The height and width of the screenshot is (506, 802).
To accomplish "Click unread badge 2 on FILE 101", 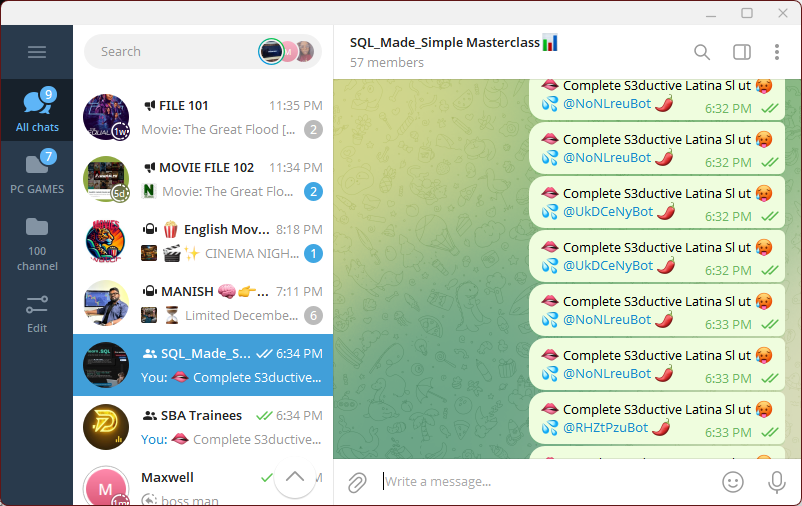I will [x=313, y=129].
